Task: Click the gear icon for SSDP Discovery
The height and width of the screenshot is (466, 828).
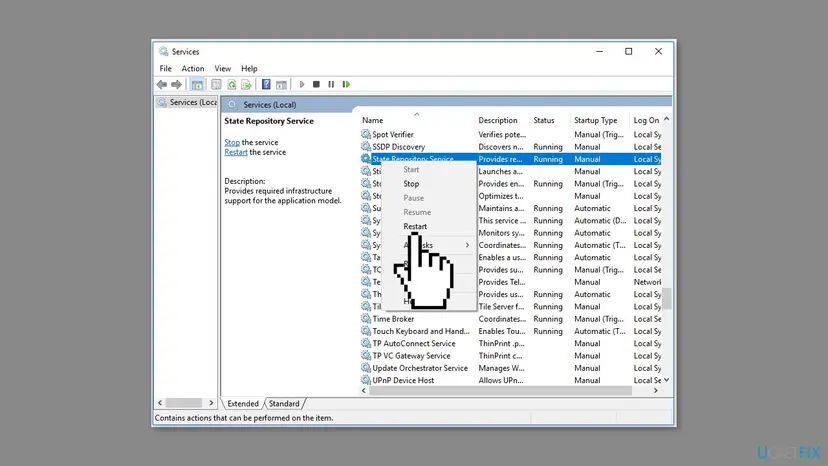Action: (x=365, y=147)
